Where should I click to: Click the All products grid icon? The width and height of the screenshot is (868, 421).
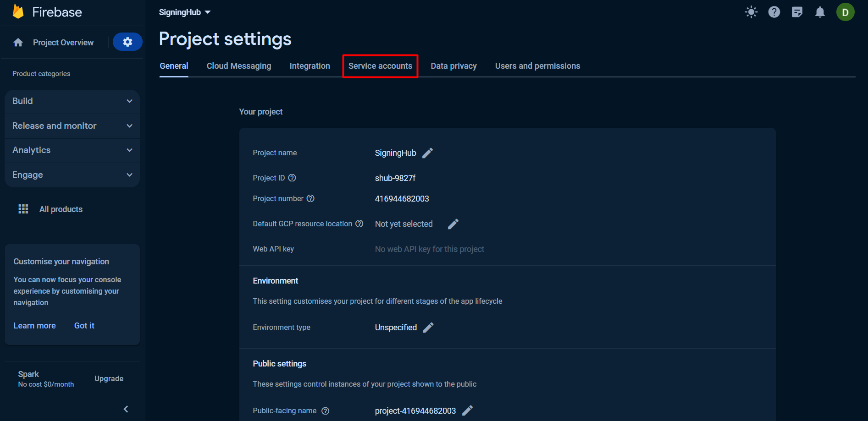23,209
